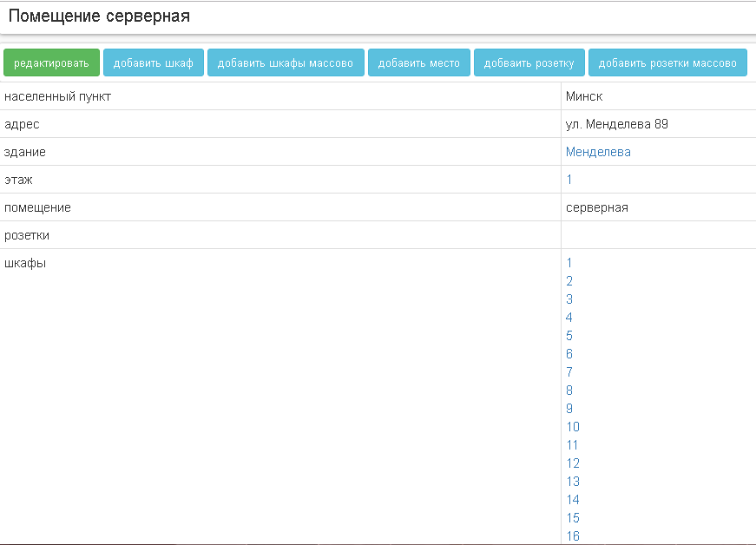Screen dimensions: 756x545
Task: Click the адрес label
Action: pos(22,124)
